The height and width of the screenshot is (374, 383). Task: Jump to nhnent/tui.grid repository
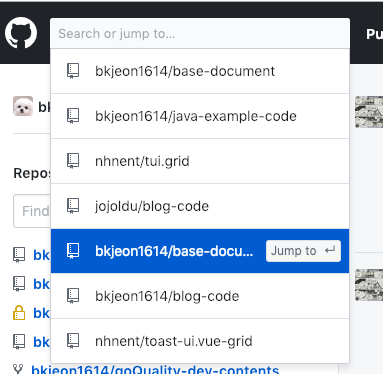[200, 161]
